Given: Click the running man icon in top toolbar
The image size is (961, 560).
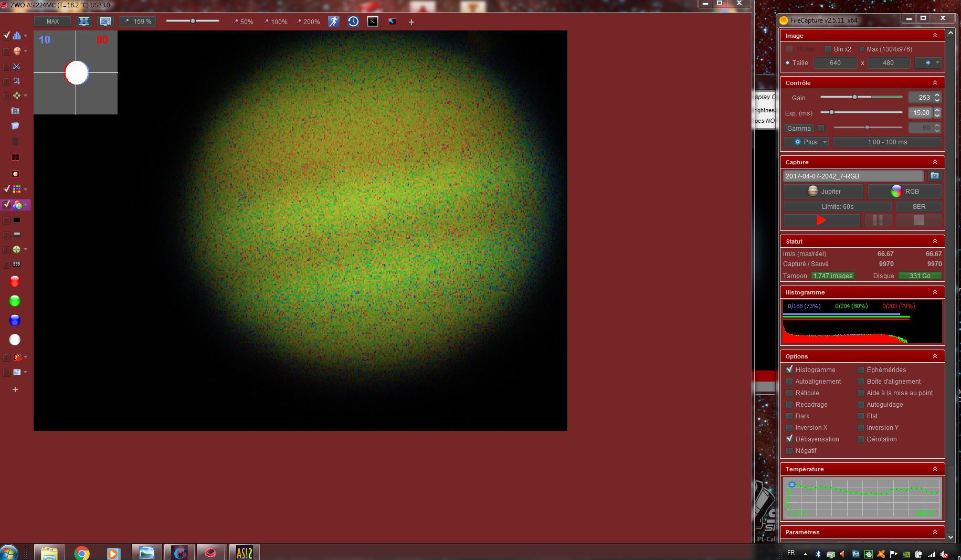Looking at the screenshot, I should [334, 22].
